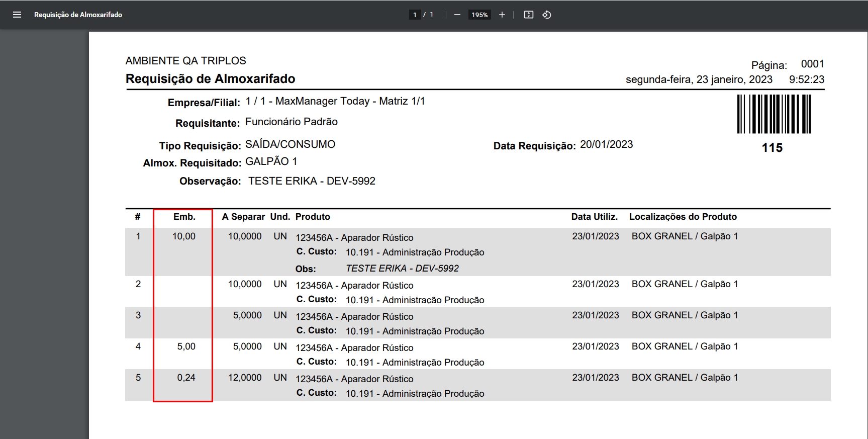Select BOX GRANEL / Galpão 1 in row 4
Screen dimensions: 868x439
(685, 346)
